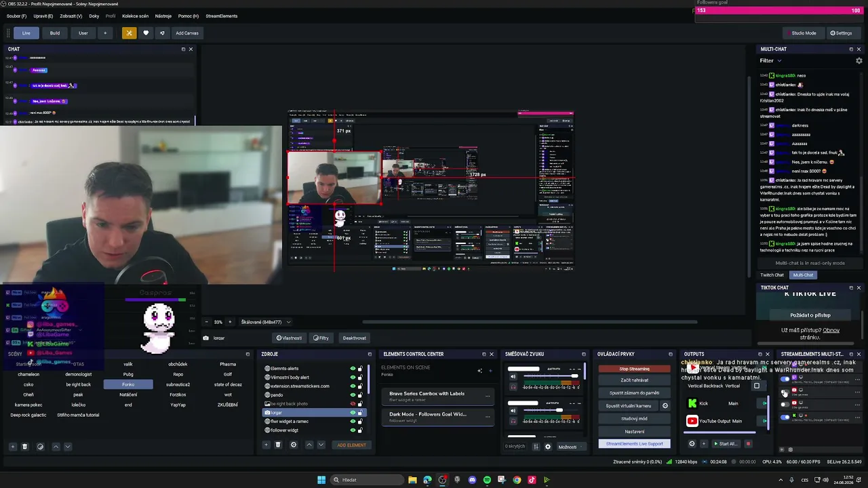The image size is (868, 488).
Task: Move selected scene up
Action: click(56, 447)
